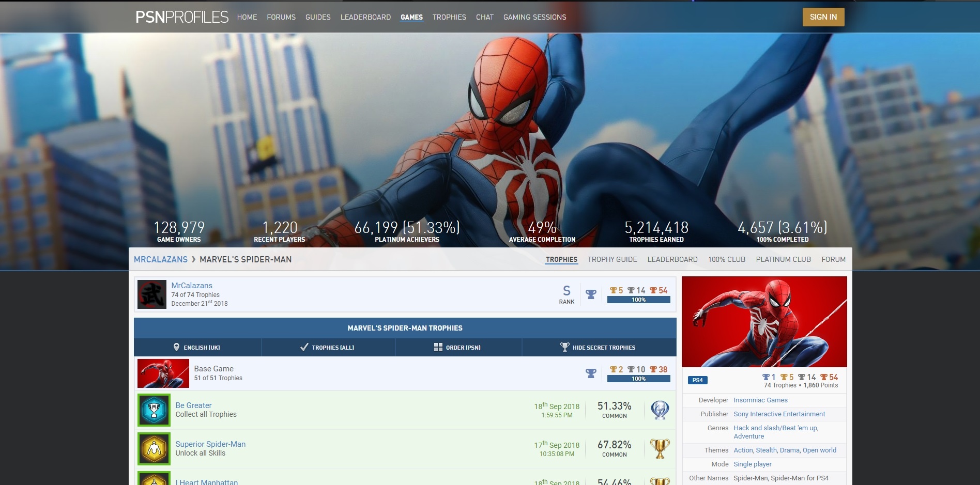Click the 128,979 Game Owners stat

(179, 231)
